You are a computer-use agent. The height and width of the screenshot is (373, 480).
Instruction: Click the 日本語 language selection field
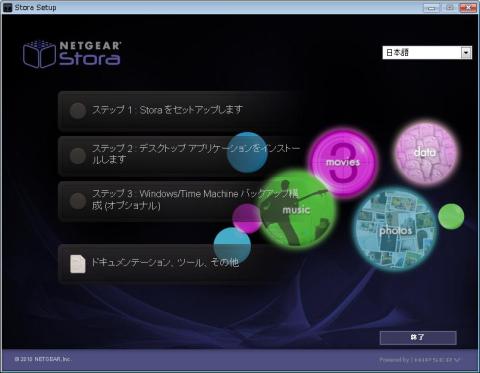427,52
